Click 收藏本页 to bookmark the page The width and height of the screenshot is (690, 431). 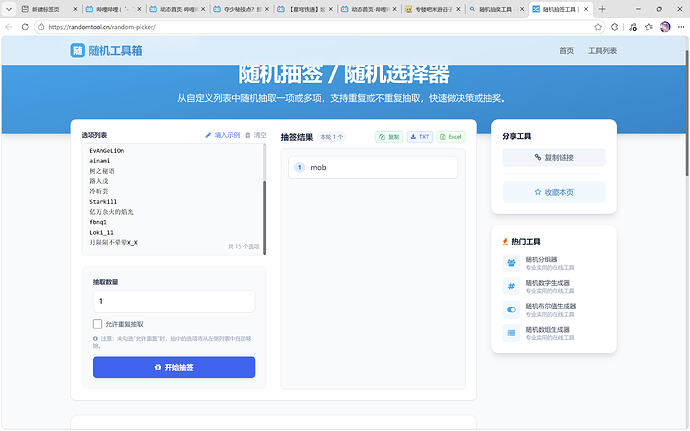point(554,192)
